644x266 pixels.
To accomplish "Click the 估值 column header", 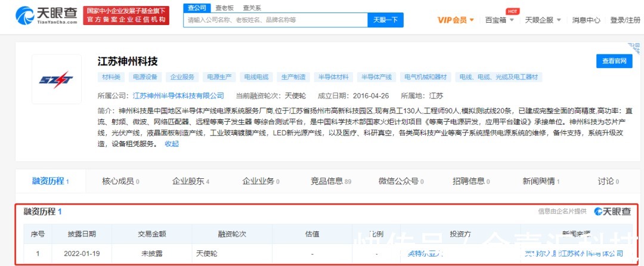I will [x=312, y=234].
